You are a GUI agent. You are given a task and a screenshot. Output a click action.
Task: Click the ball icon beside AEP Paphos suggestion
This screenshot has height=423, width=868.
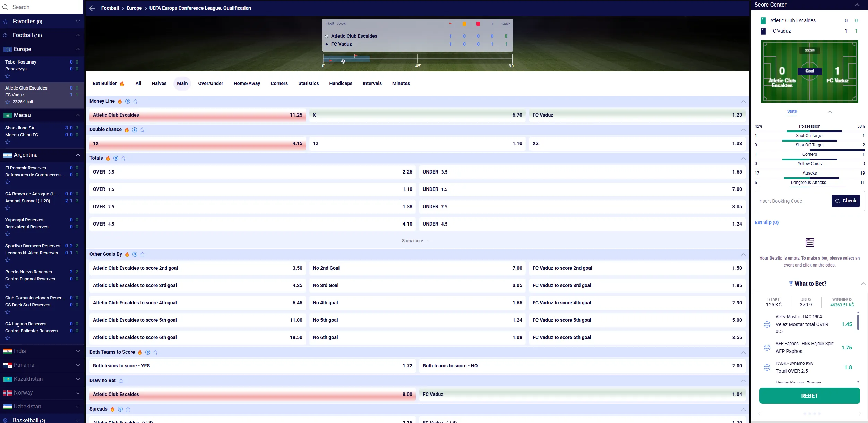click(767, 348)
